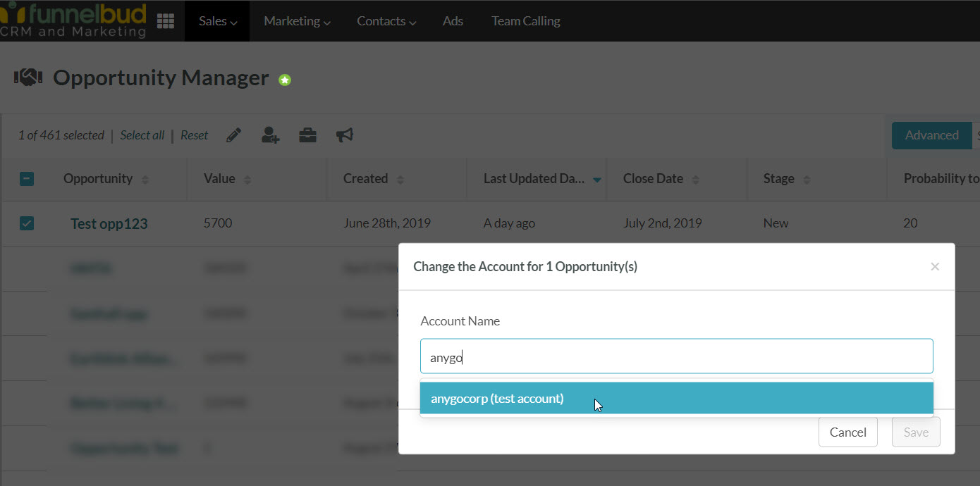
Task: Open the apps grid icon
Action: (x=166, y=21)
